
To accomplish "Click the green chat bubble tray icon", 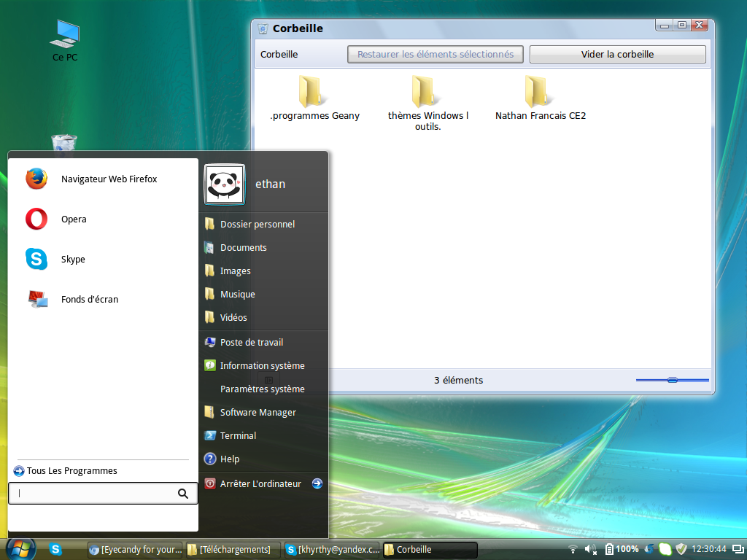I will pos(665,549).
